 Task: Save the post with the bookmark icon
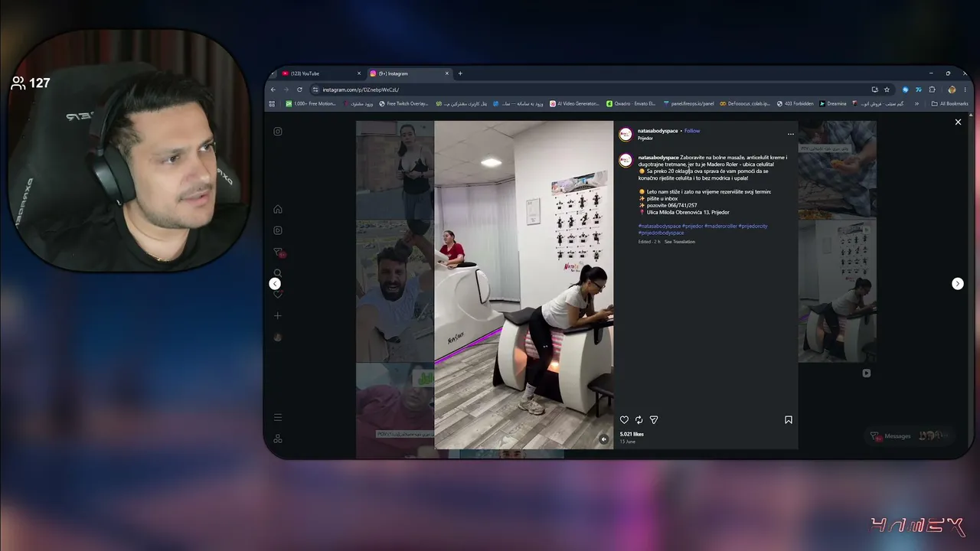pos(789,419)
